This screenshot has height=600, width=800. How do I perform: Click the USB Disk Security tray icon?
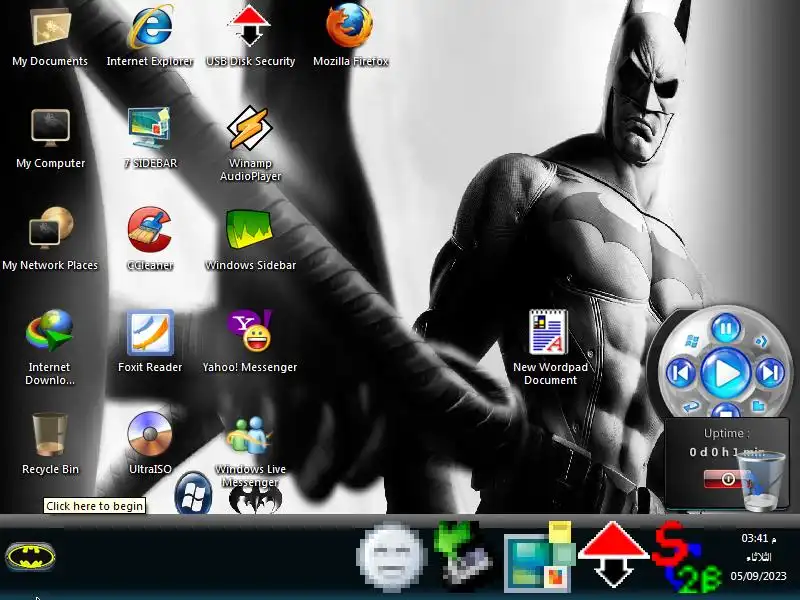[613, 554]
